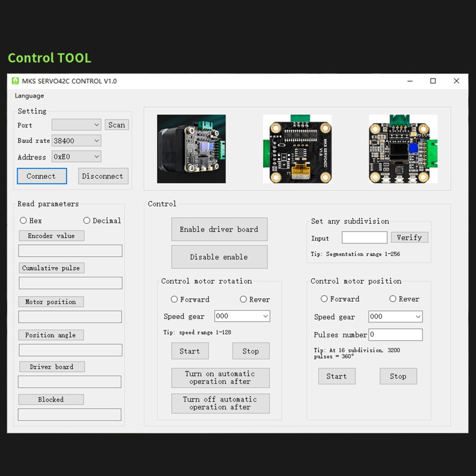Select Decimal display mode
This screenshot has height=476, width=476.
tap(86, 220)
